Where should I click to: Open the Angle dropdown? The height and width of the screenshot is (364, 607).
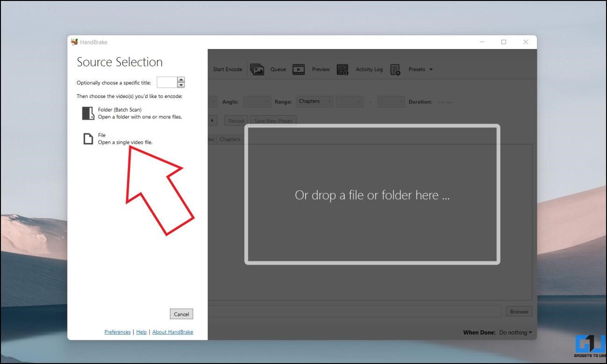click(x=257, y=102)
